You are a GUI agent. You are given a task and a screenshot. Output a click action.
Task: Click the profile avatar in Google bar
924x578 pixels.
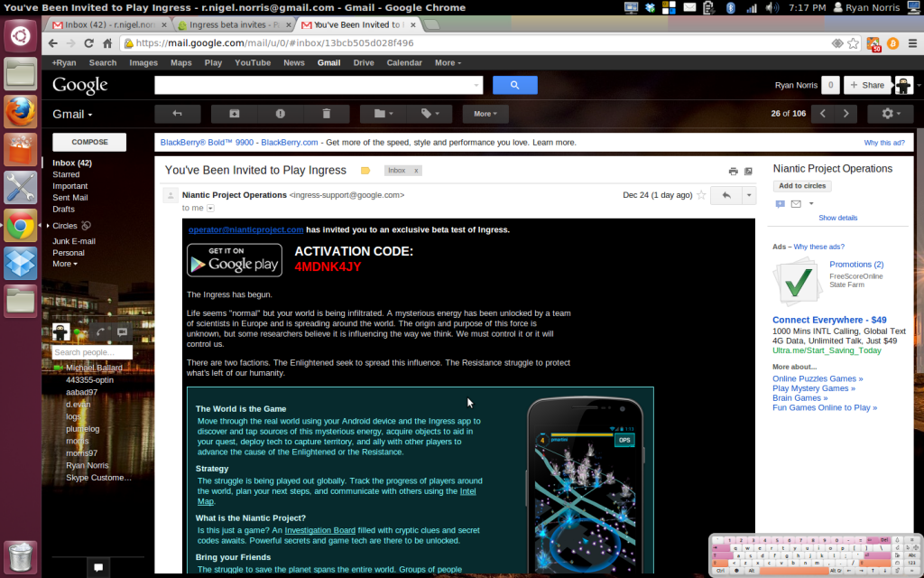pyautogui.click(x=903, y=85)
